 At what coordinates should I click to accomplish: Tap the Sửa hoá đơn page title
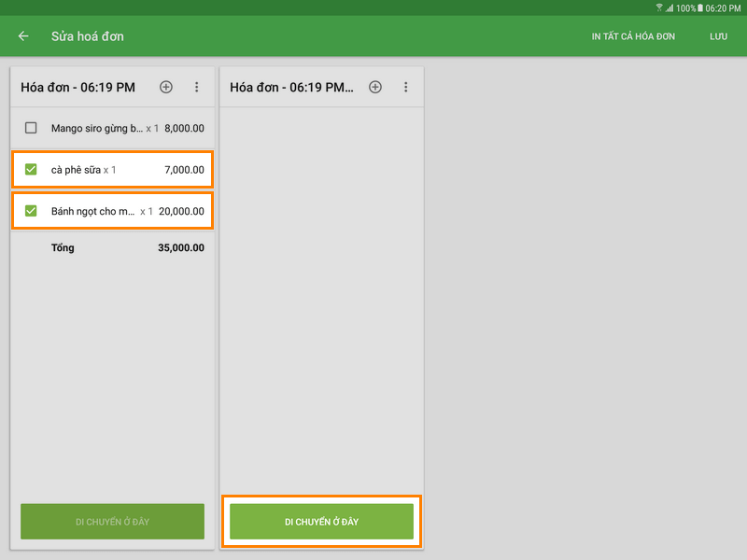(88, 36)
